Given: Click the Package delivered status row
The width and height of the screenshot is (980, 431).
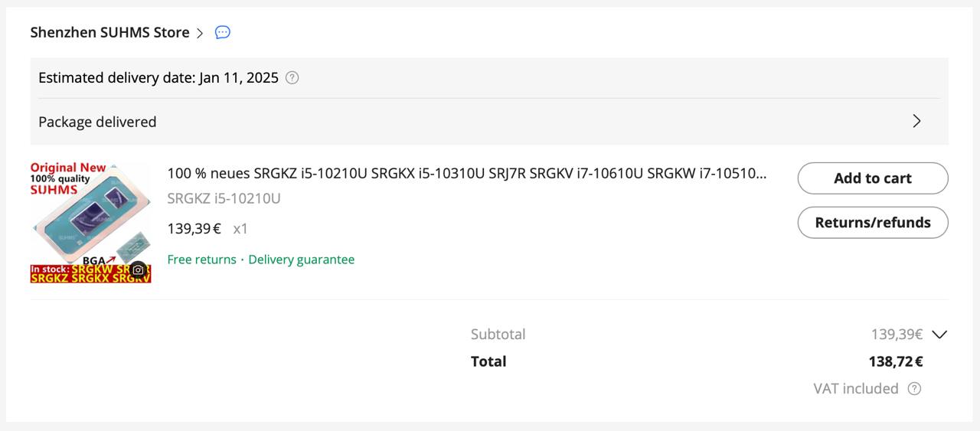Looking at the screenshot, I should tap(489, 122).
